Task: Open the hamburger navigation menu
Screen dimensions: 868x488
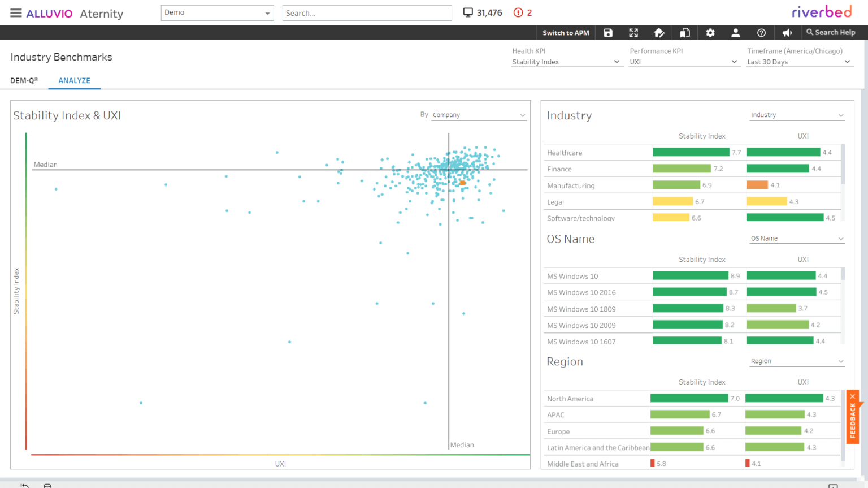Action: pos(15,14)
